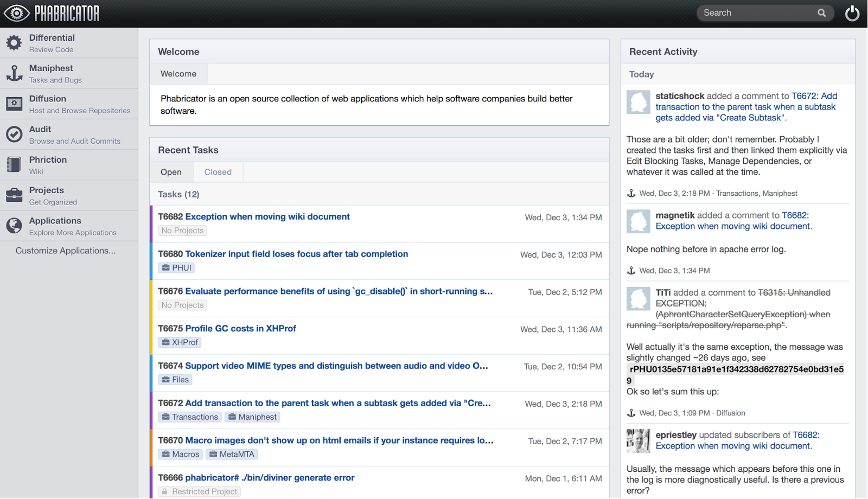Screen dimensions: 868x499
Task: Click the power logout icon
Action: tap(852, 13)
